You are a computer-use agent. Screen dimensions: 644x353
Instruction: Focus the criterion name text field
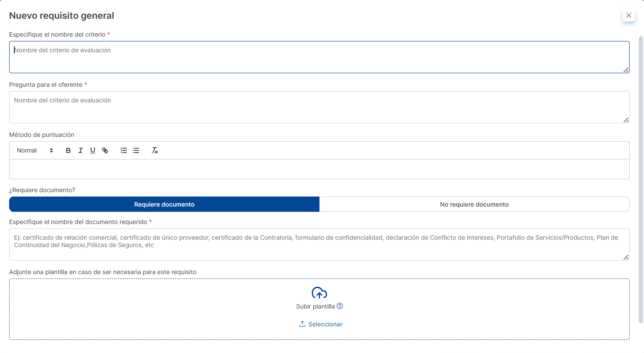pos(319,57)
